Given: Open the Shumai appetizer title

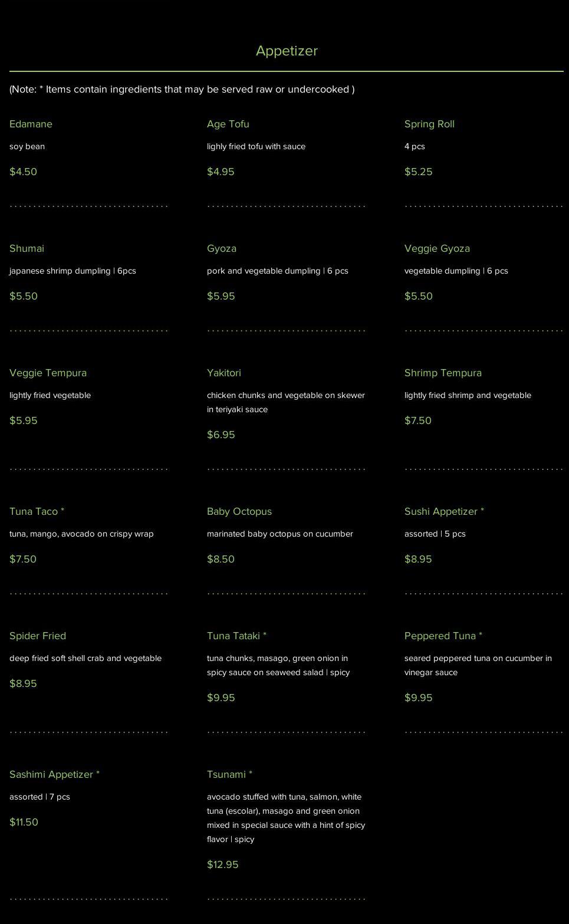Looking at the screenshot, I should coord(27,248).
